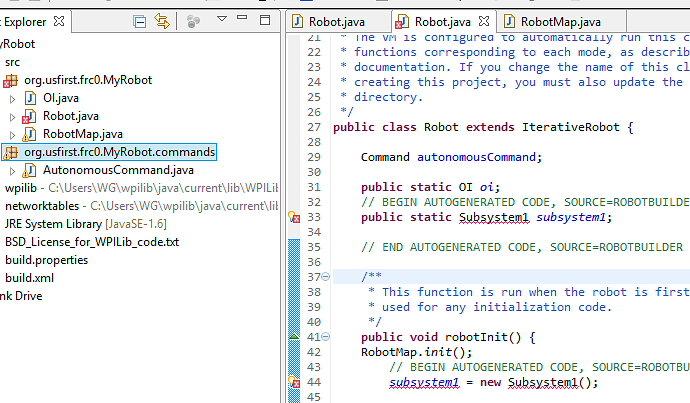
Task: Select AutonomousCommand.java file icon
Action: coord(29,170)
